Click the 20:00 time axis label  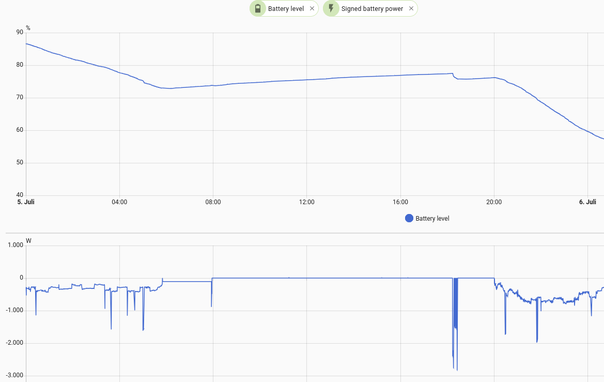point(494,202)
